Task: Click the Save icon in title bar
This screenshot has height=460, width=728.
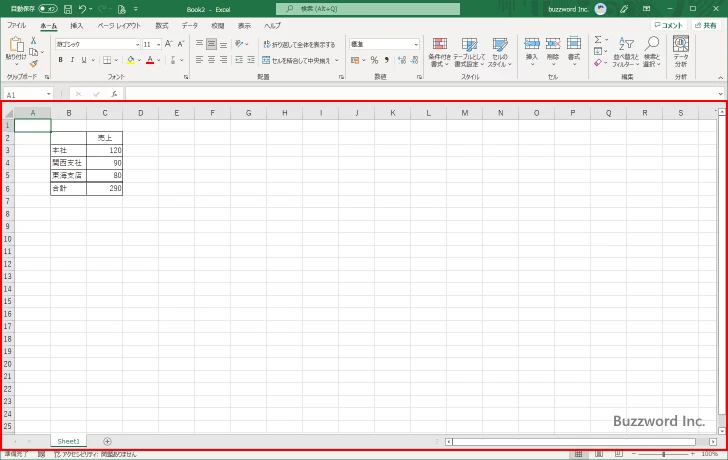Action: pyautogui.click(x=68, y=9)
